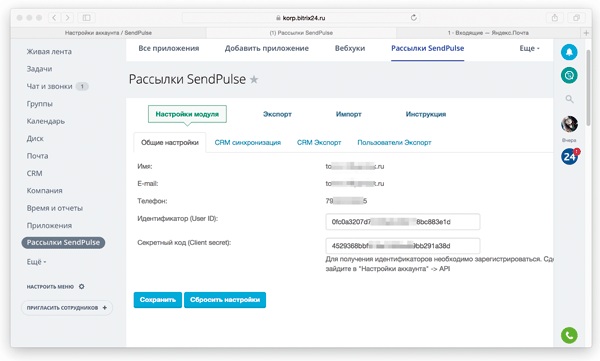Click the Bitrix24 "24" badge icon
This screenshot has width=600, height=361.
[569, 157]
